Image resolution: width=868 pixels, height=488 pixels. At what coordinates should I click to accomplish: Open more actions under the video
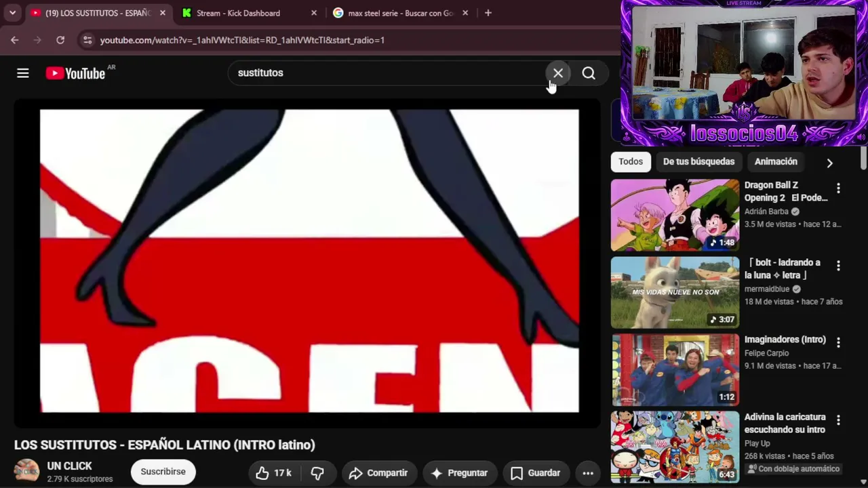(588, 473)
